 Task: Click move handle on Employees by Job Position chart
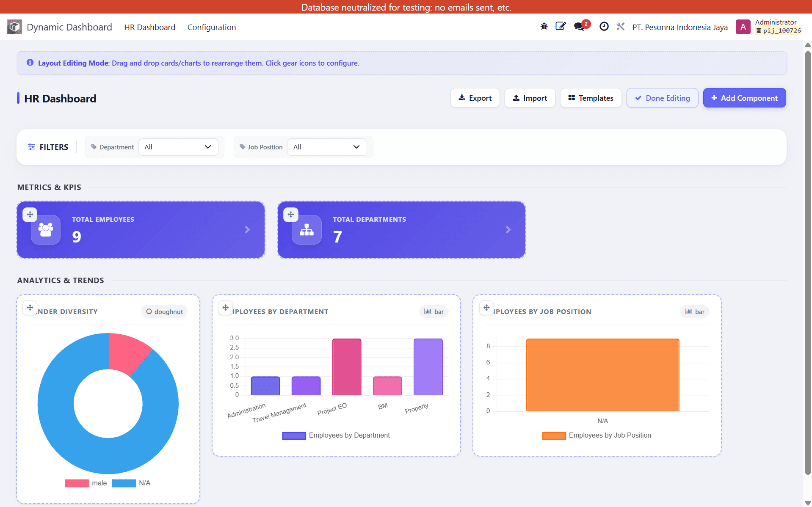(486, 308)
